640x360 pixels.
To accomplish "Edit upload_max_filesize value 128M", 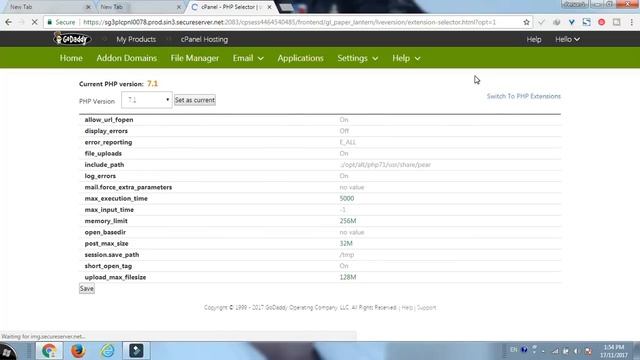I will coord(348,277).
